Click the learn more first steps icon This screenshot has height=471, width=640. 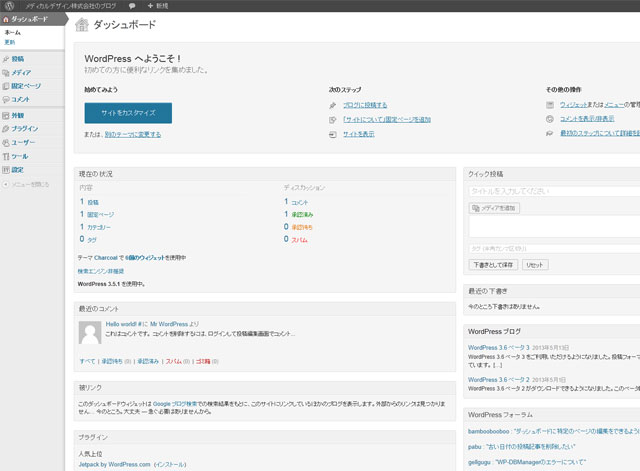pos(550,133)
